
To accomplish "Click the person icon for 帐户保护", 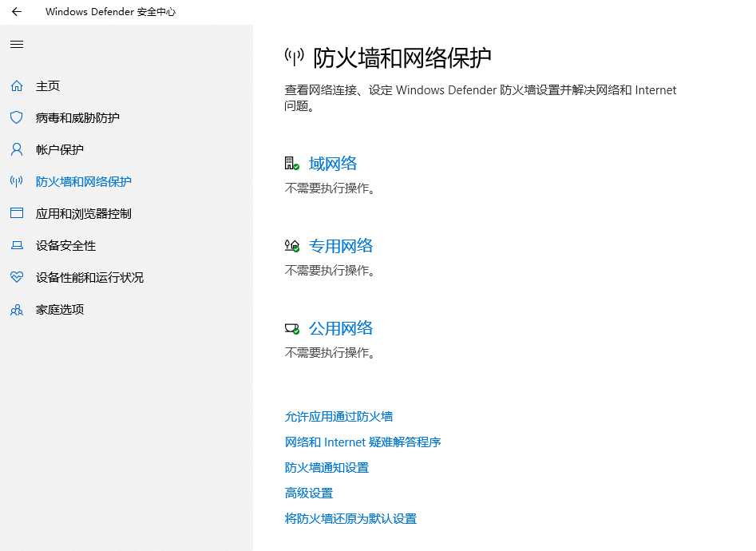I will [x=17, y=149].
